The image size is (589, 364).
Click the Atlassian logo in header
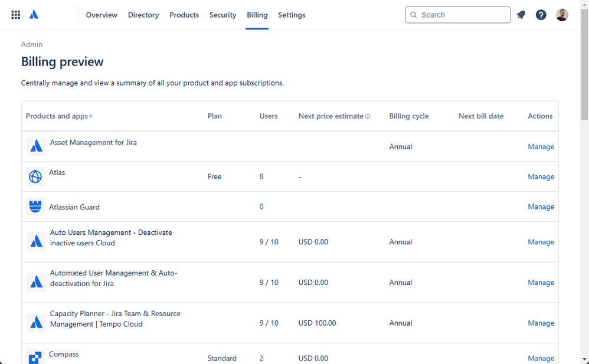(x=34, y=15)
